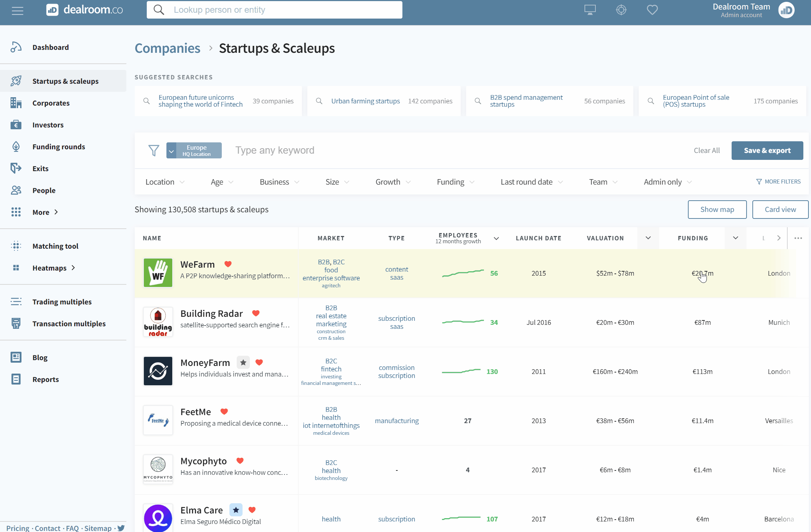The image size is (811, 532).
Task: Go to Dashboard
Action: pyautogui.click(x=50, y=47)
